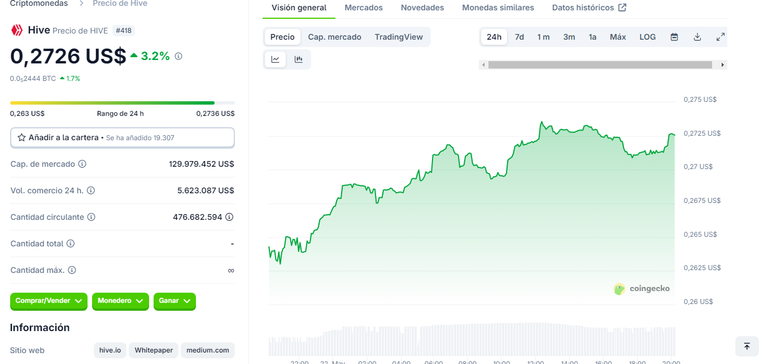
Task: Click the scroll-to-top arrow button
Action: click(747, 346)
